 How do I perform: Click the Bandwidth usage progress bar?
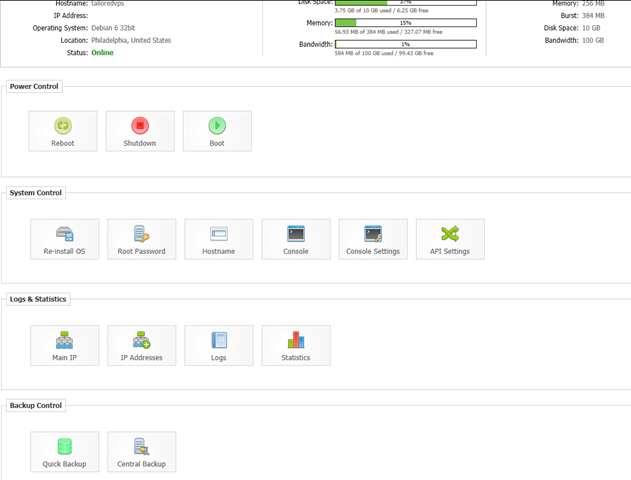(x=406, y=44)
